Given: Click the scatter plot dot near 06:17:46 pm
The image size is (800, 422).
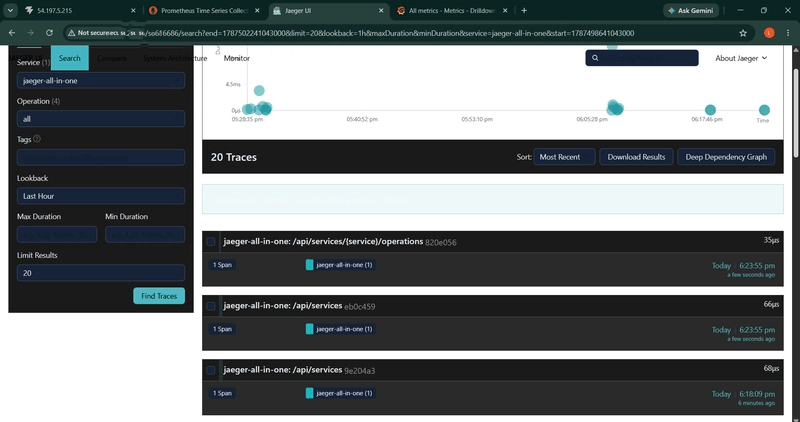Looking at the screenshot, I should tap(710, 110).
